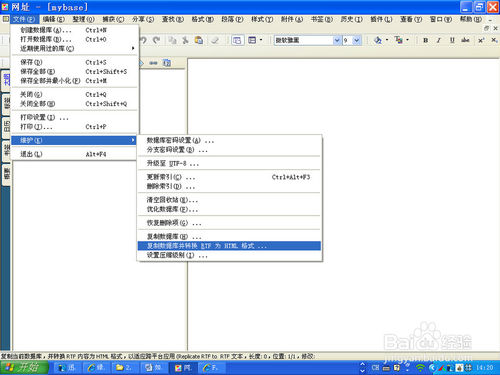Toggle Italic formatting
This screenshot has height=375, width=500.
[x=439, y=40]
